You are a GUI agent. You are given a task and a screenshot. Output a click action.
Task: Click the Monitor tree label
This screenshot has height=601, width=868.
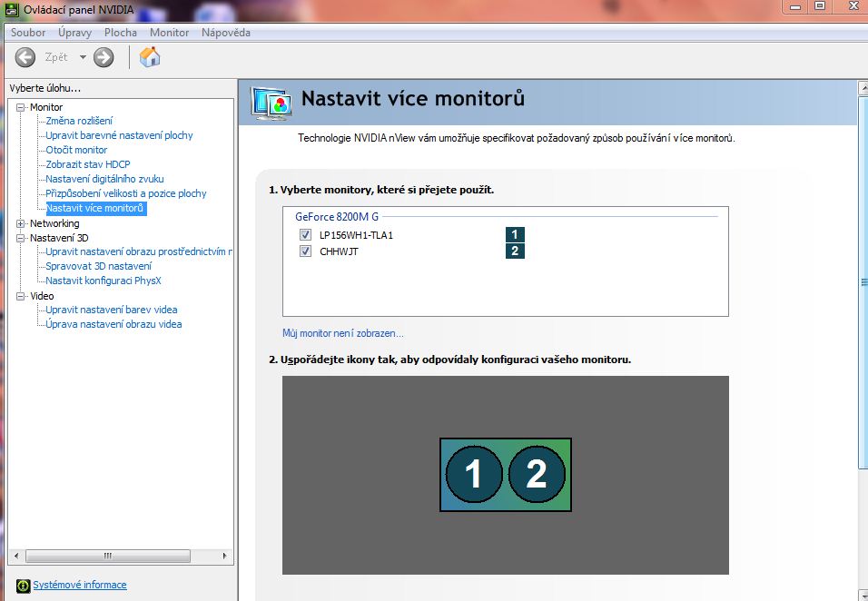(46, 107)
